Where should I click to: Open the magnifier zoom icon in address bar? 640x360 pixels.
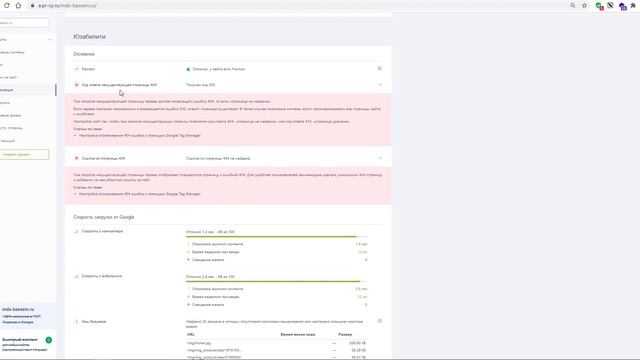[x=573, y=6]
